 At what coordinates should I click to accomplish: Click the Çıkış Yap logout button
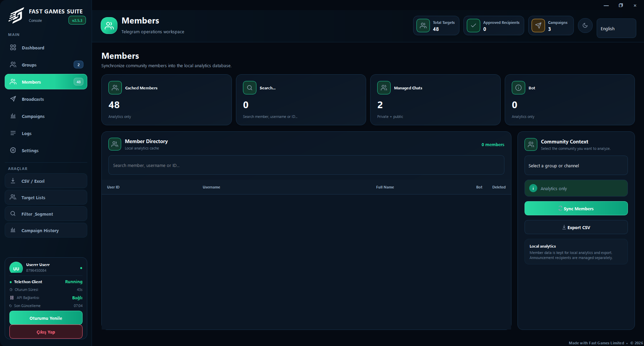pos(46,332)
